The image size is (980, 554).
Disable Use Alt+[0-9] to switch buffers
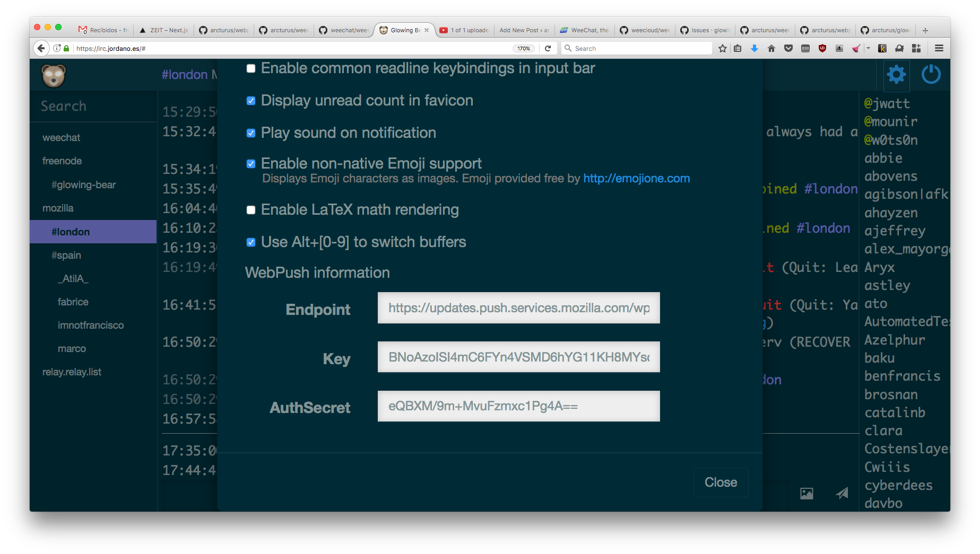(x=251, y=242)
